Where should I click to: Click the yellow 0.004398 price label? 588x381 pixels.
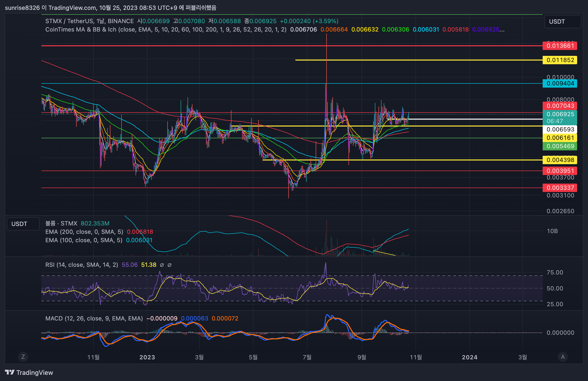tap(559, 160)
